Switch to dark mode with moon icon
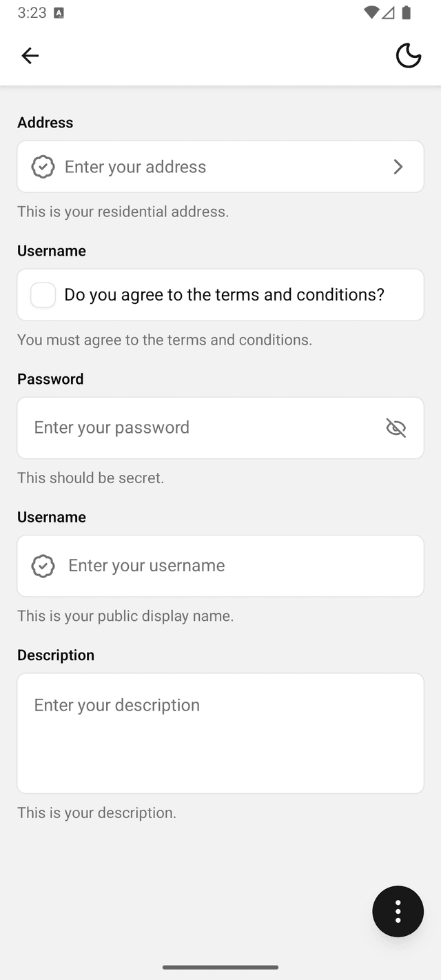 click(x=408, y=56)
